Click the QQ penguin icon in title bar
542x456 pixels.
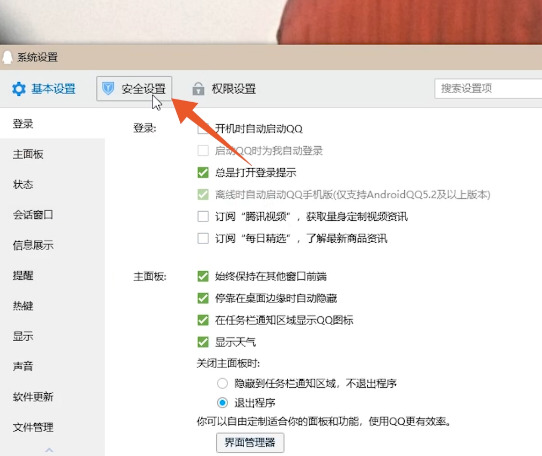pyautogui.click(x=7, y=57)
